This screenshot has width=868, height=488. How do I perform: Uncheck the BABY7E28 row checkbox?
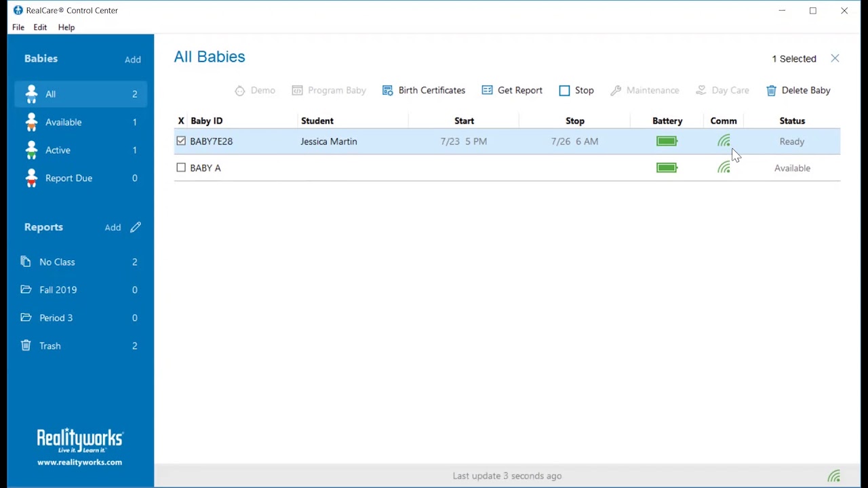pyautogui.click(x=181, y=141)
